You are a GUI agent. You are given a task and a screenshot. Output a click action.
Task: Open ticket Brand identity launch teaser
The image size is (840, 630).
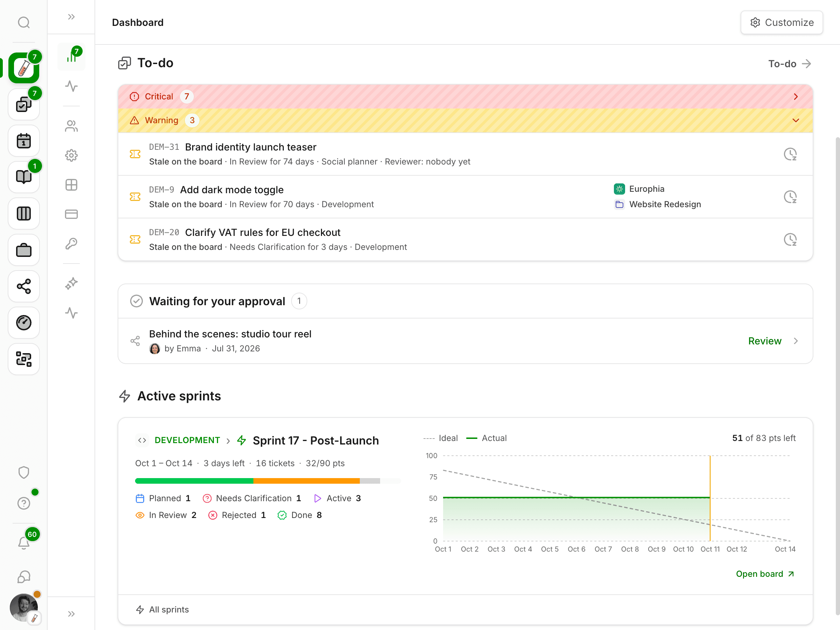pos(251,147)
